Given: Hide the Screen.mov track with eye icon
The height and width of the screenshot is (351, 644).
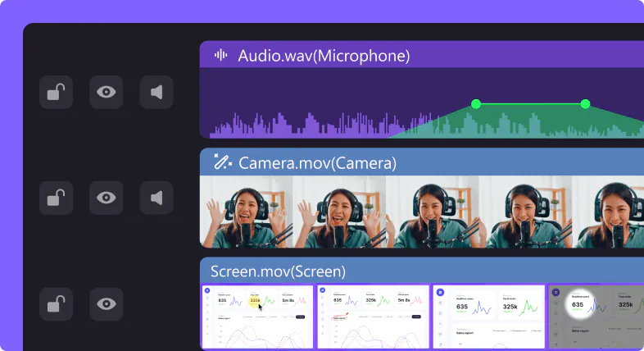Looking at the screenshot, I should [x=106, y=304].
